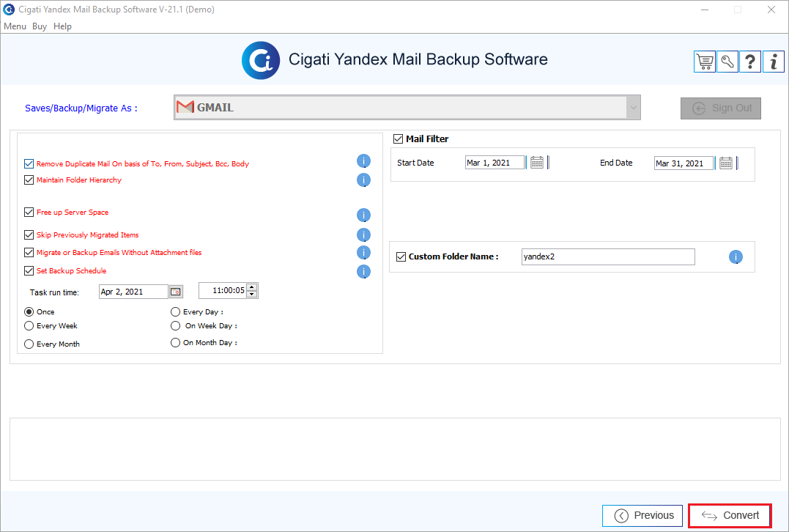The image size is (789, 532).
Task: Open the Menu menu
Action: point(15,26)
